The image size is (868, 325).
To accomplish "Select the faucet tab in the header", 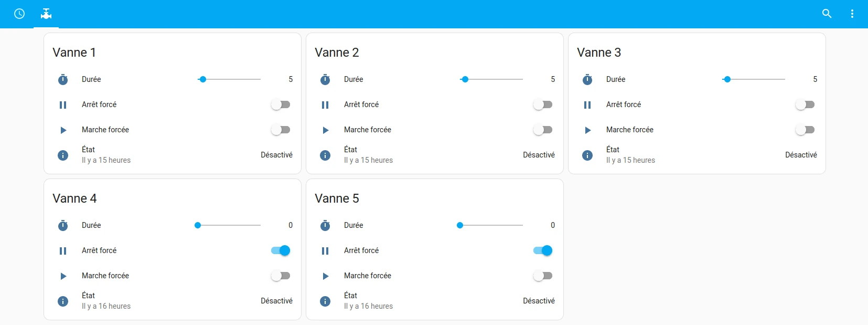I will tap(46, 14).
